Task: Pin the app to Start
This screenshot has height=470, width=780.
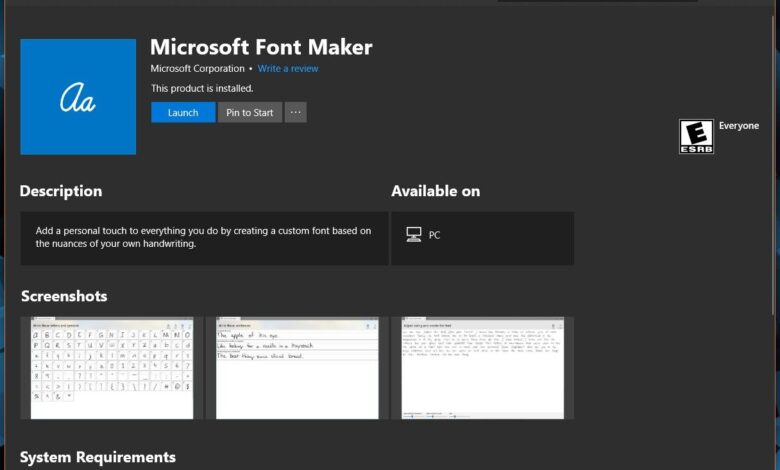Action: 250,112
